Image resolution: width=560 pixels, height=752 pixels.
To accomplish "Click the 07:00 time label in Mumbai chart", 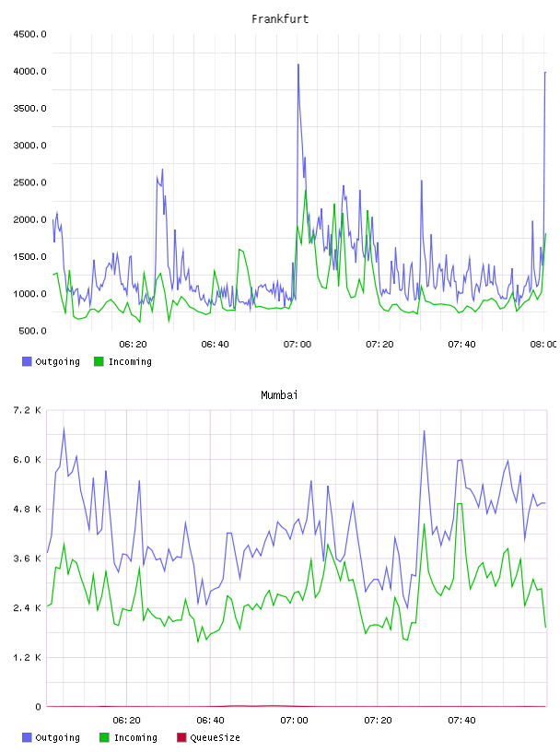I will click(294, 721).
